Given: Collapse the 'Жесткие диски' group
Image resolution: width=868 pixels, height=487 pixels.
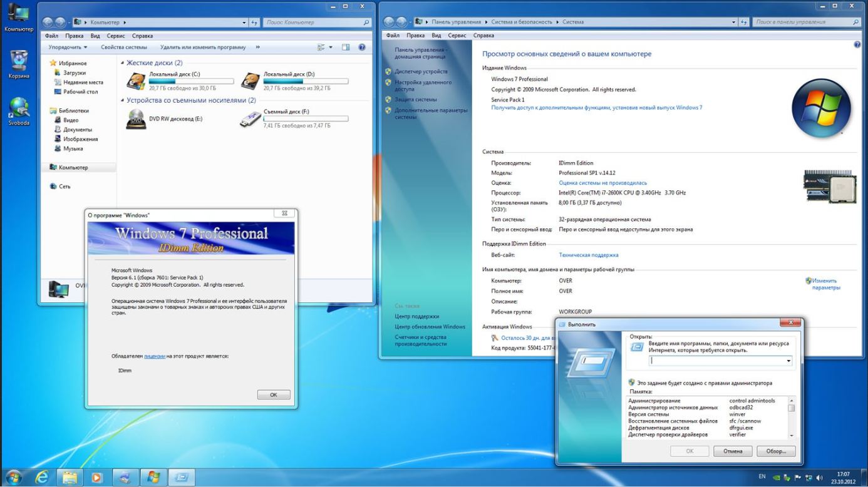Looking at the screenshot, I should point(122,63).
